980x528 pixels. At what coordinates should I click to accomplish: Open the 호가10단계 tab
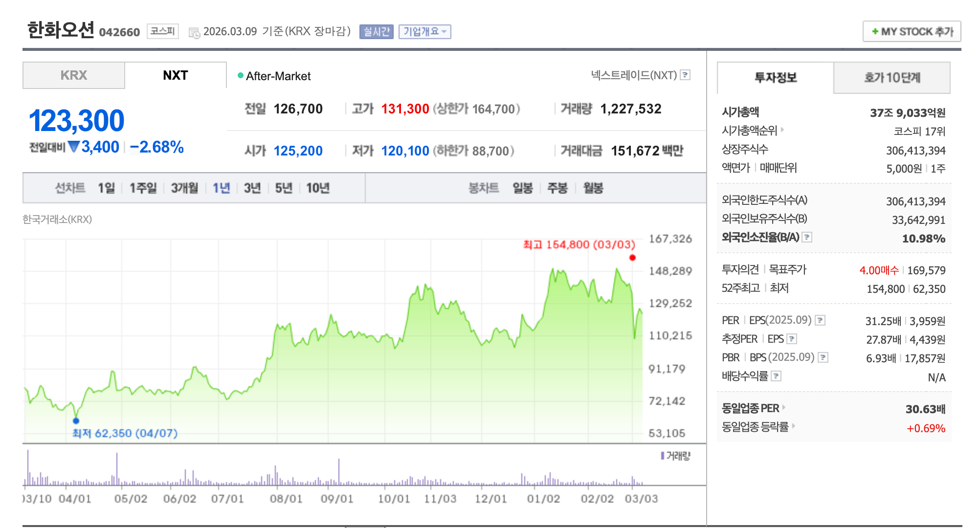click(891, 77)
